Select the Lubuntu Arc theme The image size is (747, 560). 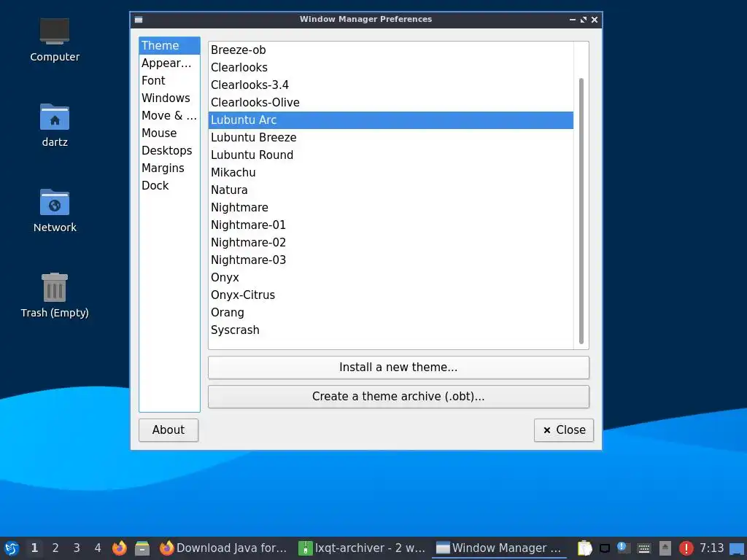tap(391, 120)
